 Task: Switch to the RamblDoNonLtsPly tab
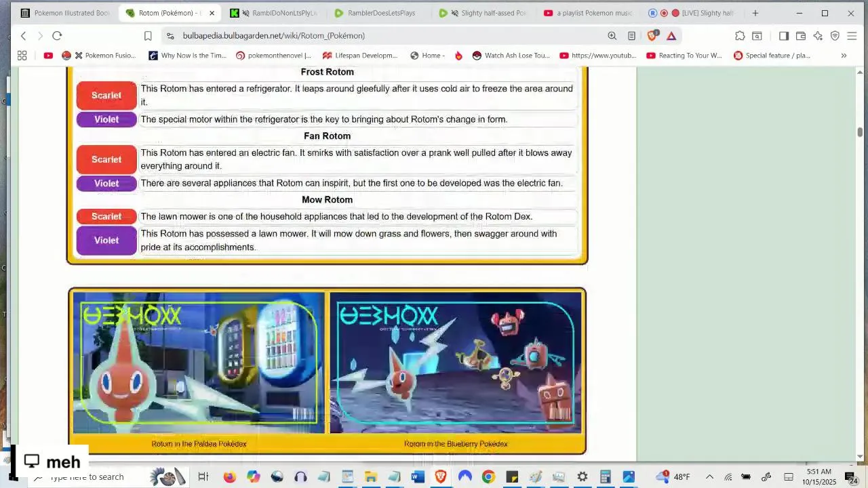point(275,13)
